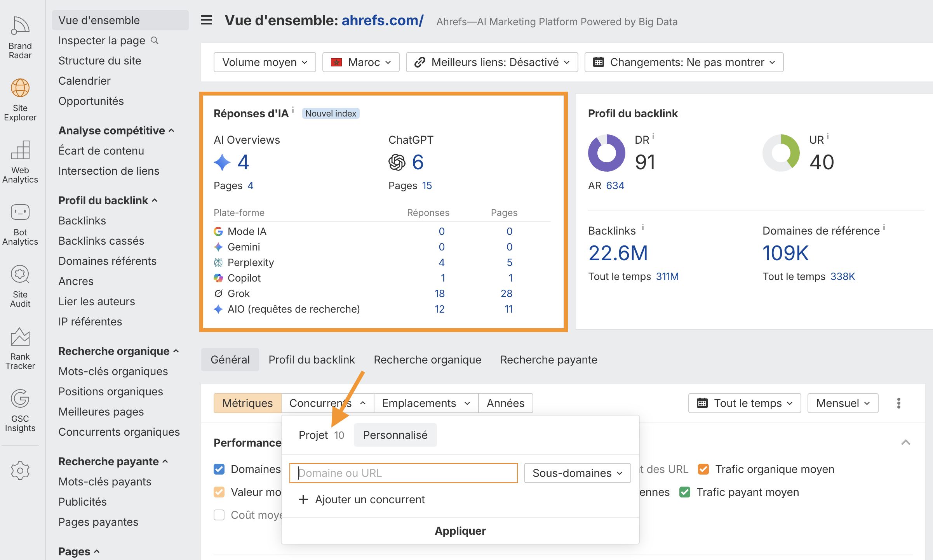Switch to Recherche organique tab
The height and width of the screenshot is (560, 933).
point(427,360)
